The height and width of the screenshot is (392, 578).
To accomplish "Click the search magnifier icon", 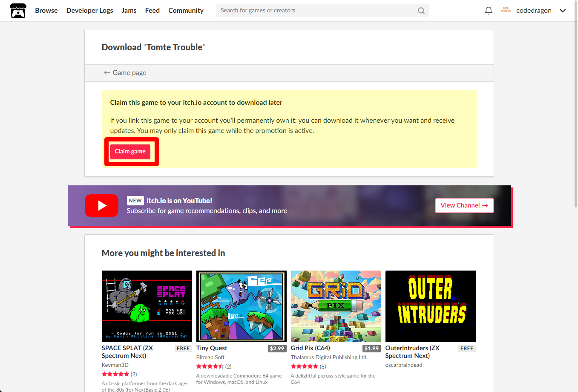I will coord(421,11).
